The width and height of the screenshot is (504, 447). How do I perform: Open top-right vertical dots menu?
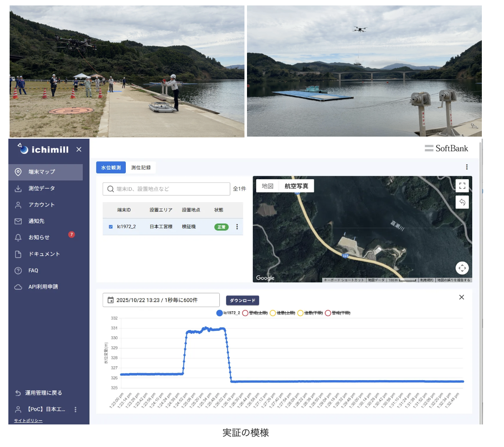click(467, 167)
